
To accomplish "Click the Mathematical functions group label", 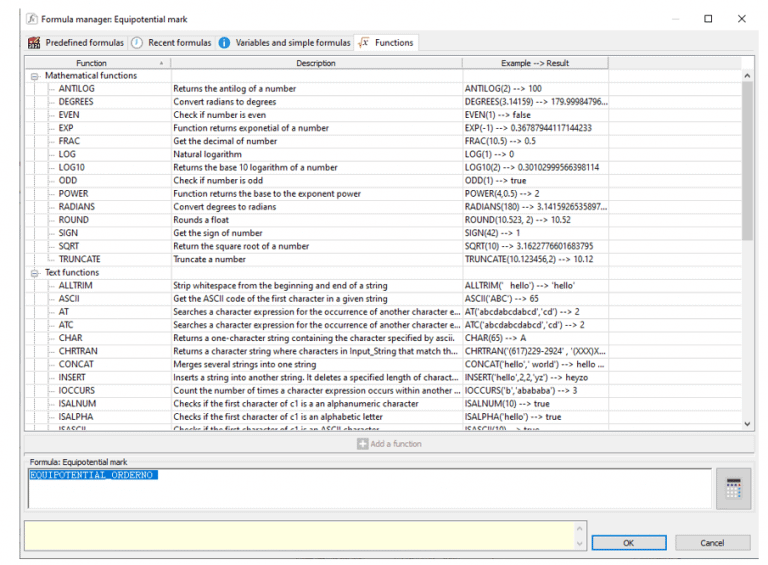I will (91, 76).
